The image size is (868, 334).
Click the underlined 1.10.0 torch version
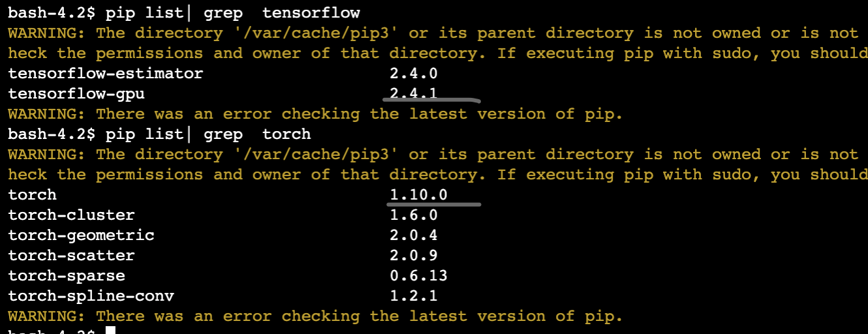coord(418,195)
